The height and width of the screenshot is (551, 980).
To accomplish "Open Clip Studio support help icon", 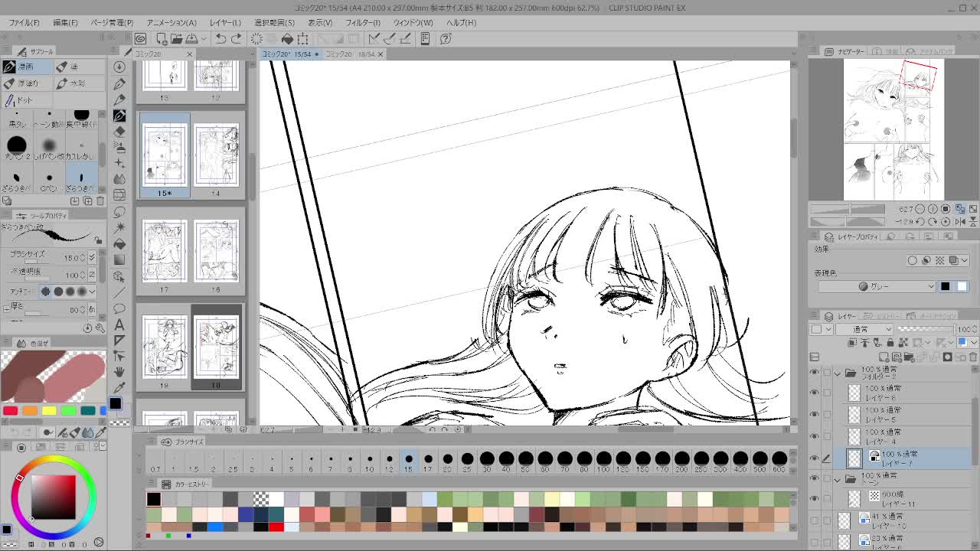I will 446,38.
